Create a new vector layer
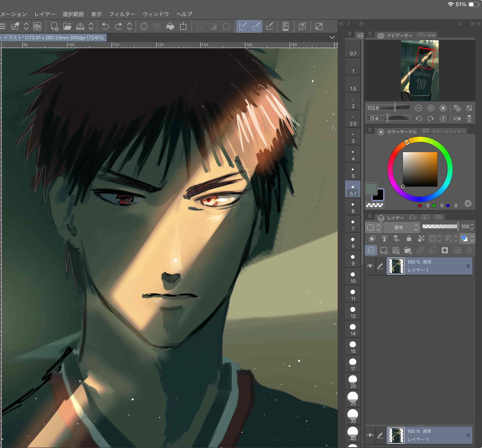This screenshot has height=448, width=482. [396, 250]
